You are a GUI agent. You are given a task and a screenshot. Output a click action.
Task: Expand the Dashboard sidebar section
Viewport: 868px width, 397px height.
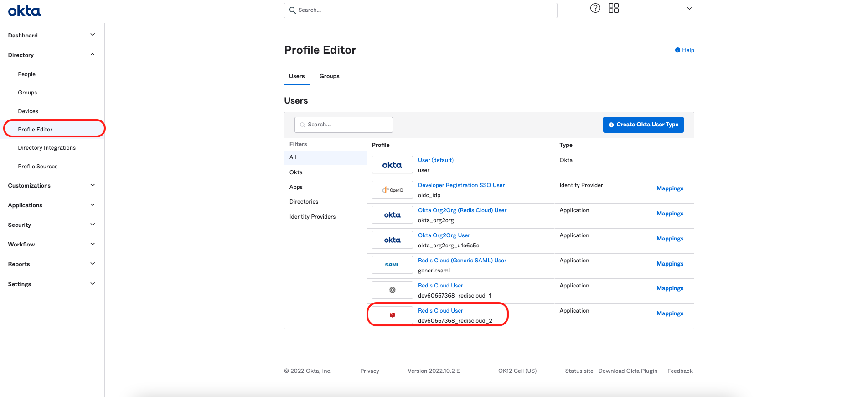pyautogui.click(x=93, y=35)
